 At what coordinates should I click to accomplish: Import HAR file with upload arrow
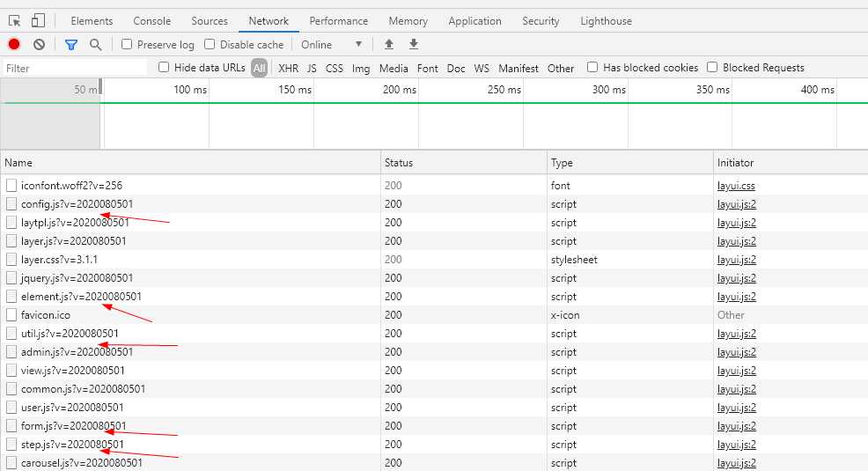coord(388,44)
